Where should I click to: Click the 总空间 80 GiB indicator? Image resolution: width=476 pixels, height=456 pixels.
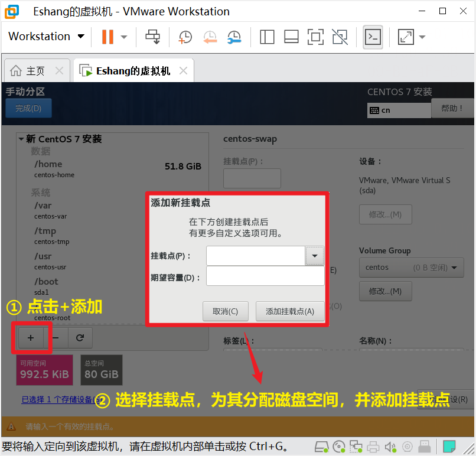point(102,370)
